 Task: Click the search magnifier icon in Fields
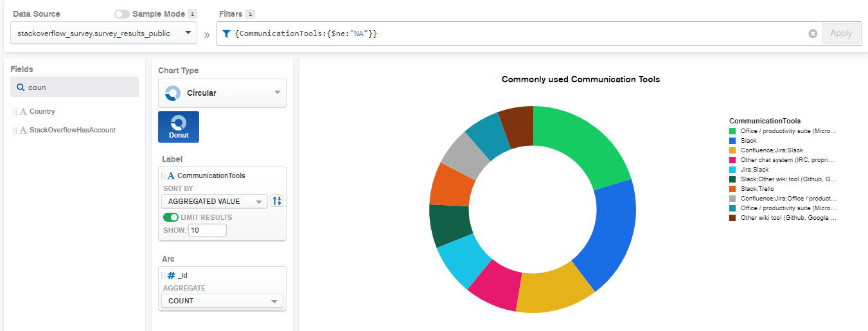[x=21, y=87]
